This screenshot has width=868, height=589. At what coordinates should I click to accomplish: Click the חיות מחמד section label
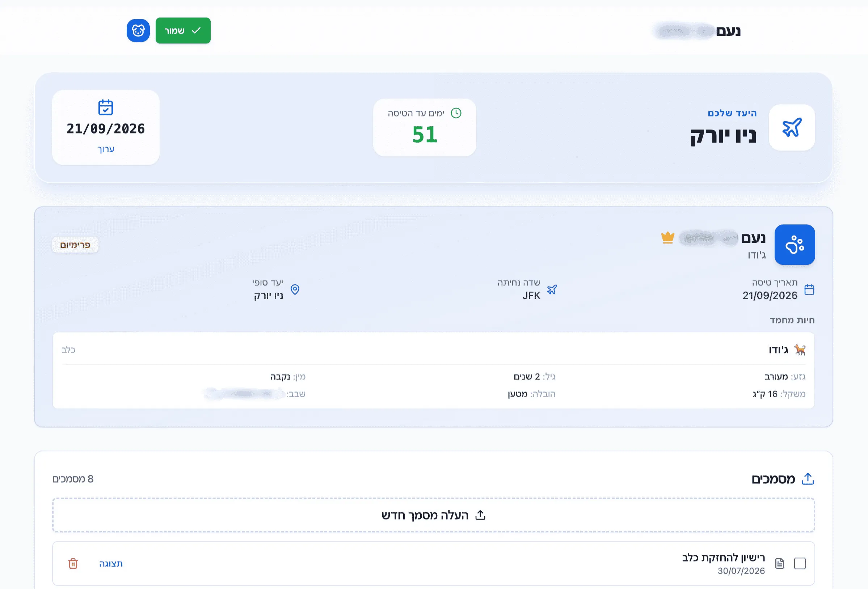coord(792,320)
